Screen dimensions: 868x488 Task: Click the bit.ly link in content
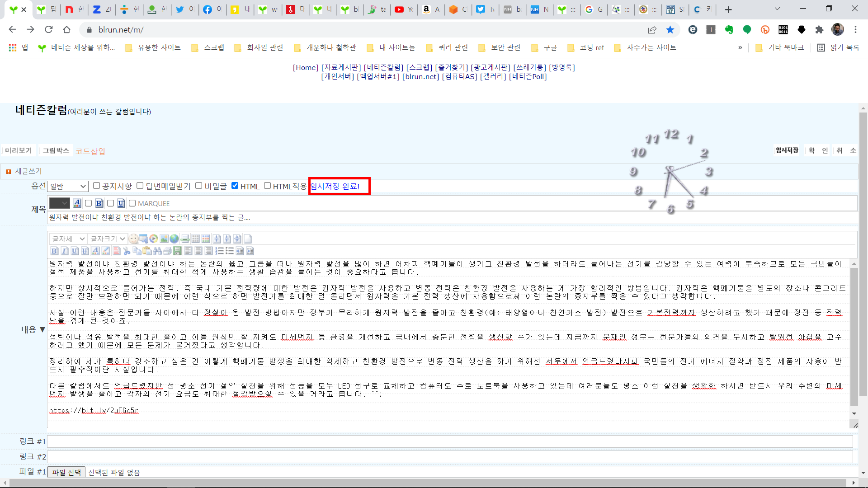[94, 410]
